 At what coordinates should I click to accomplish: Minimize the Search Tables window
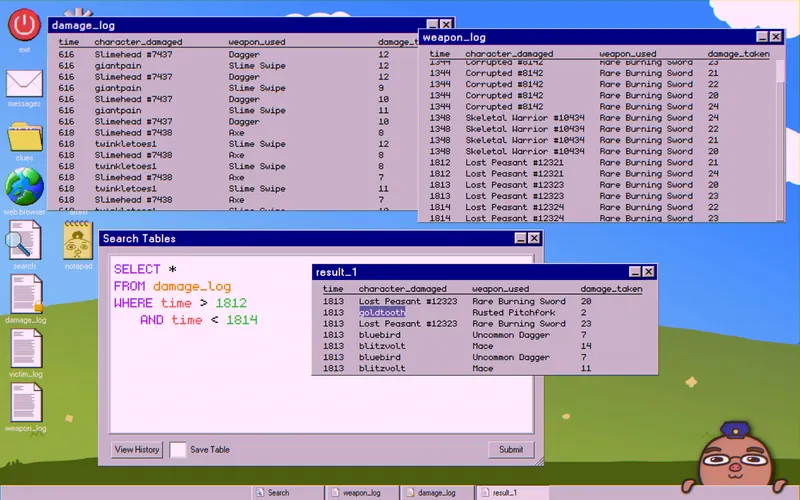[x=520, y=238]
